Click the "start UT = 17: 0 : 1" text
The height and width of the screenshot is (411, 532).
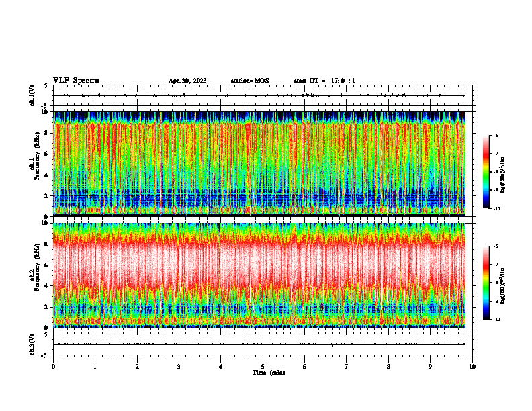[324, 81]
